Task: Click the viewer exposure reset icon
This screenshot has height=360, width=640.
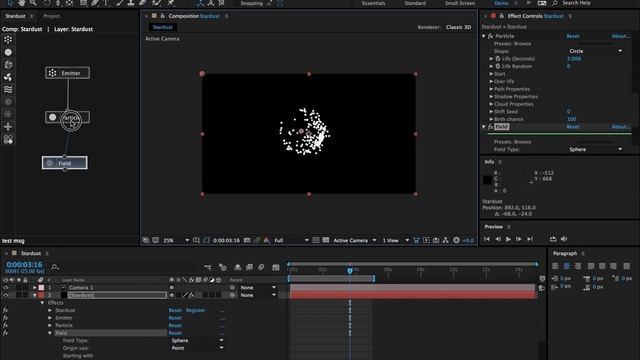Action: tap(456, 240)
